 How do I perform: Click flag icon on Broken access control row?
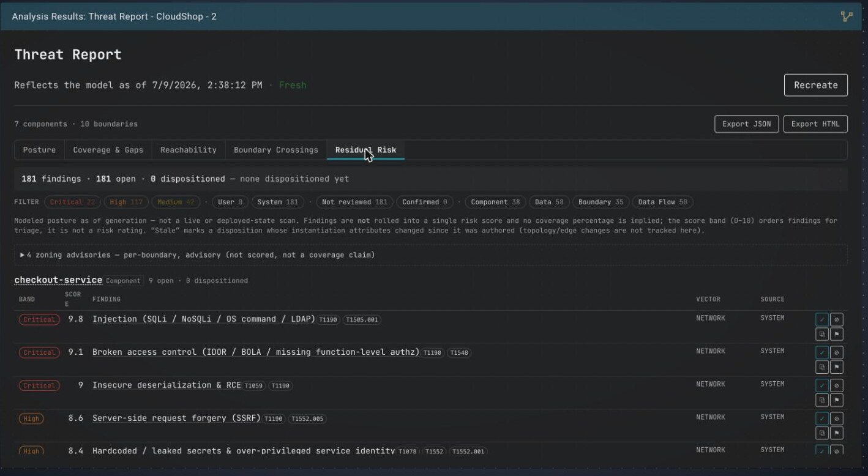click(836, 367)
